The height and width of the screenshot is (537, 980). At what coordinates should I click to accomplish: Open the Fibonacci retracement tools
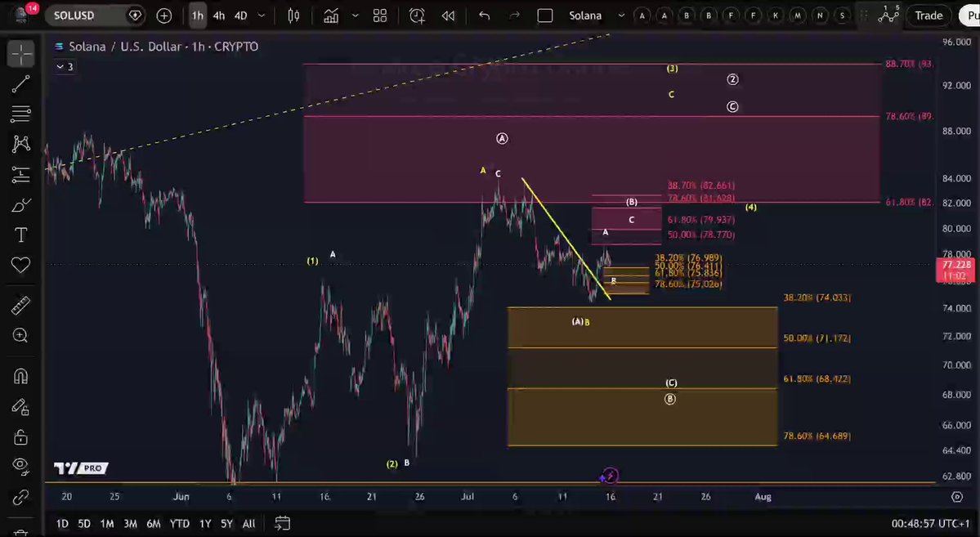(x=20, y=114)
